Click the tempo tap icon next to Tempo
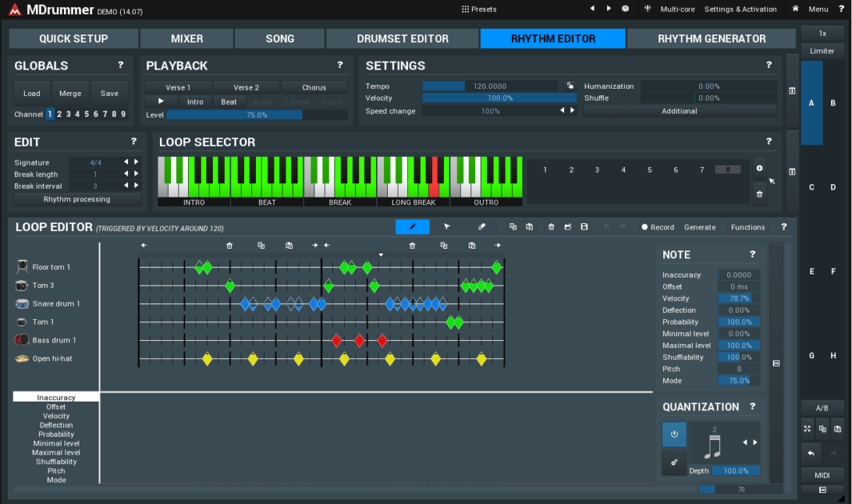This screenshot has width=852, height=504. tap(570, 86)
